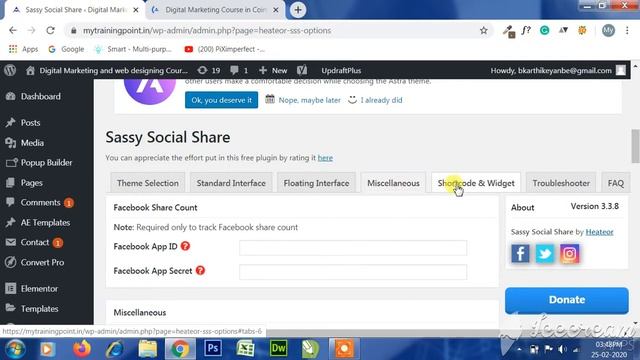Open Popup Builder in the sidebar
Image resolution: width=640 pixels, height=360 pixels.
pyautogui.click(x=47, y=162)
